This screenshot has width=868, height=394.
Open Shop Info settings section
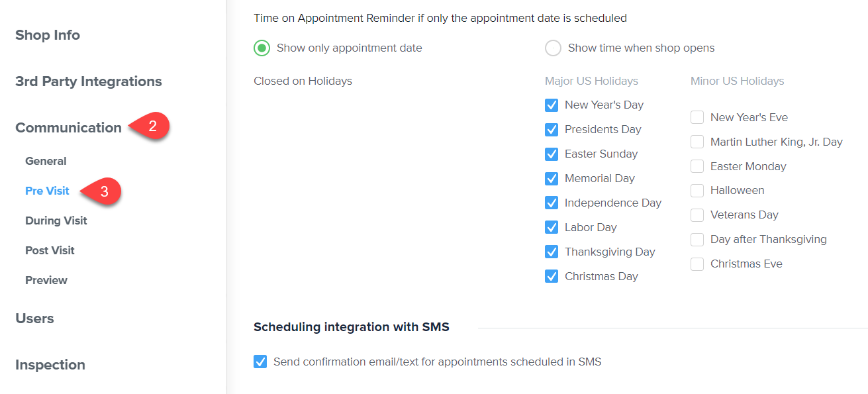point(48,35)
